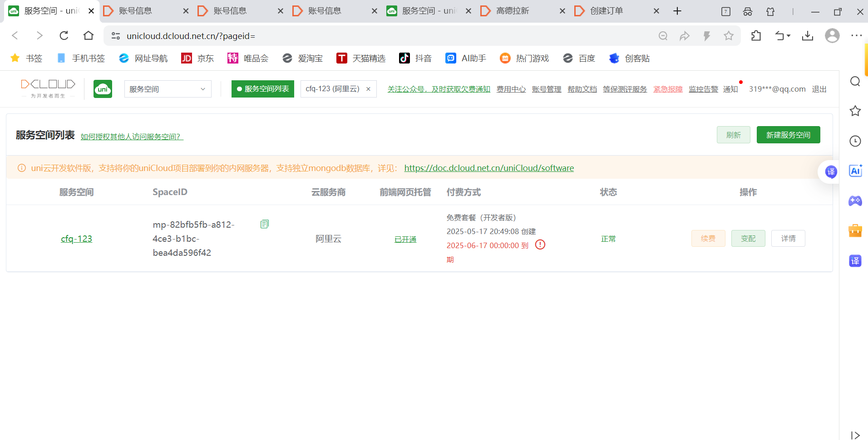868x440 pixels.
Task: Click the browser forward arrow
Action: click(x=39, y=35)
